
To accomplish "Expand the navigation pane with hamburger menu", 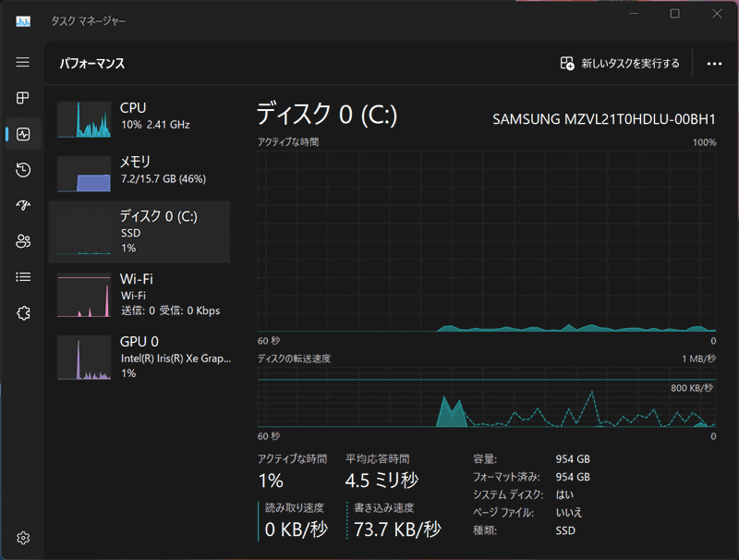I will click(x=23, y=62).
